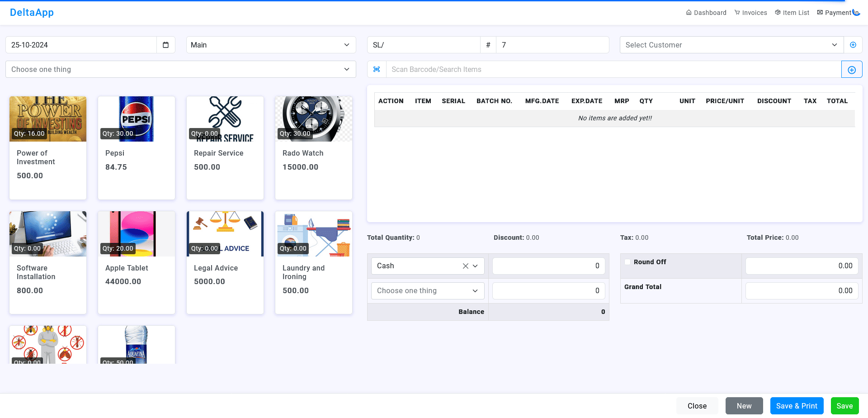Clear the Cash payment selection with the X

click(x=465, y=266)
